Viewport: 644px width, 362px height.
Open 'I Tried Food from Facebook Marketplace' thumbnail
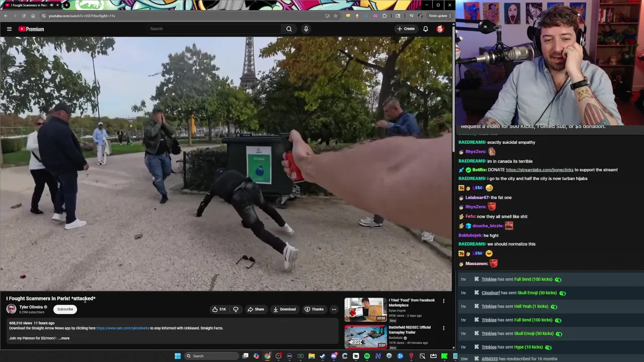point(365,309)
